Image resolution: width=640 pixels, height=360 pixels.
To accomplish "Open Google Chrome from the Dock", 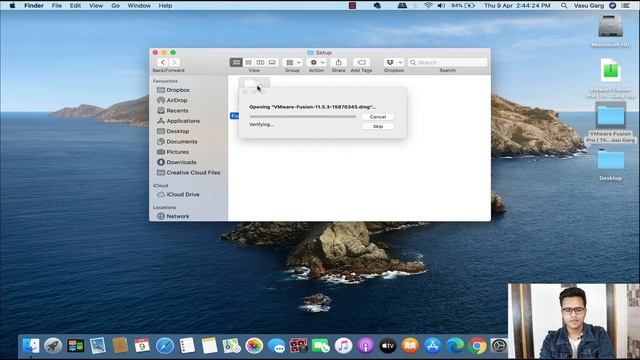I will (x=477, y=346).
